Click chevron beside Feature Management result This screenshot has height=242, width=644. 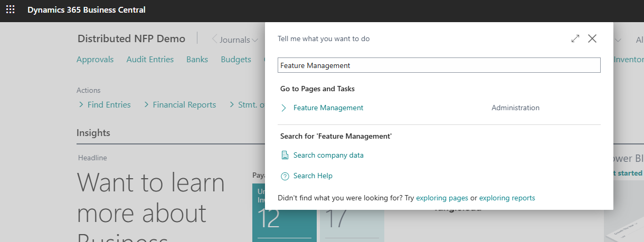[x=284, y=108]
